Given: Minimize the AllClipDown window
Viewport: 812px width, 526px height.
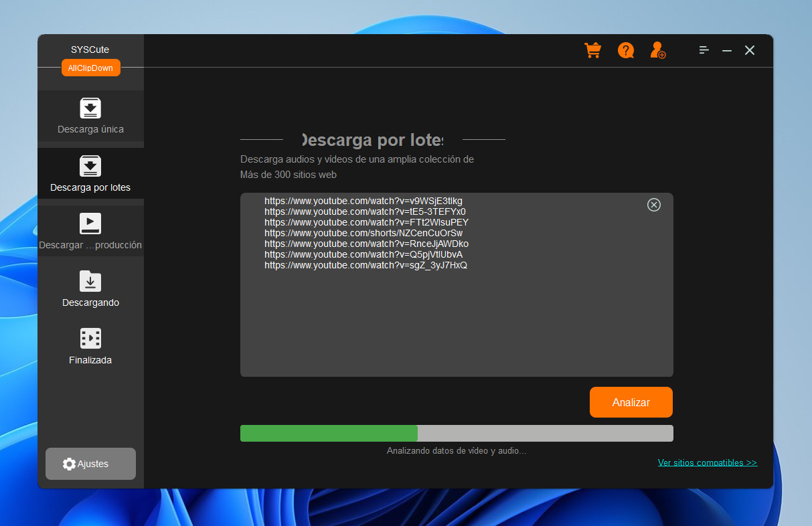Looking at the screenshot, I should coord(727,50).
